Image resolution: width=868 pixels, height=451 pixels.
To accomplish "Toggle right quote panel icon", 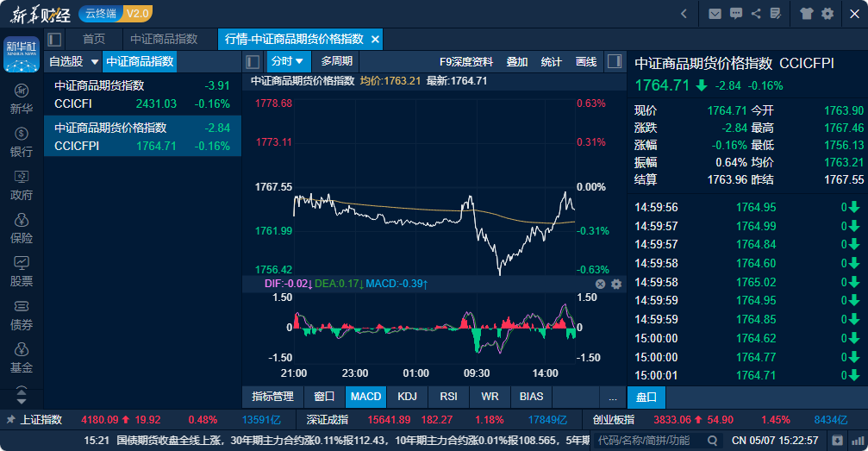I will click(615, 61).
